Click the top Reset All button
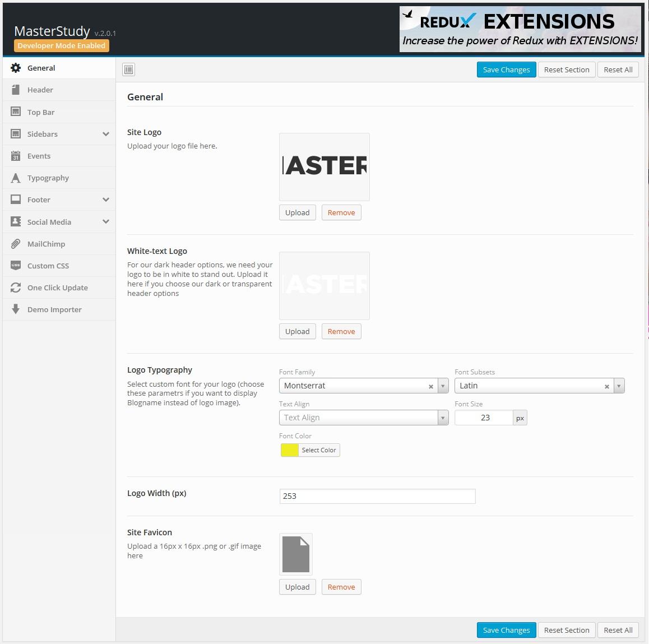The height and width of the screenshot is (644, 649). click(x=618, y=70)
